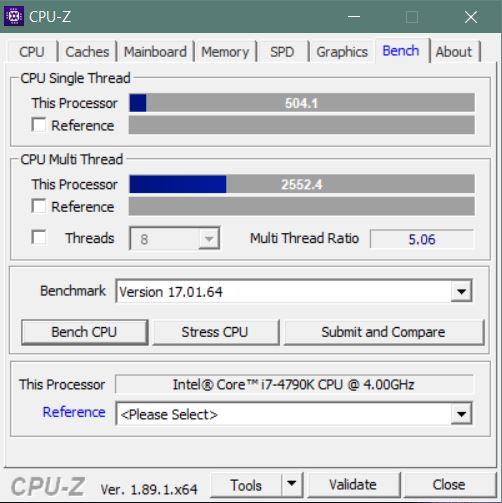Image resolution: width=502 pixels, height=503 pixels.
Task: Click the Validate button
Action: 353,485
